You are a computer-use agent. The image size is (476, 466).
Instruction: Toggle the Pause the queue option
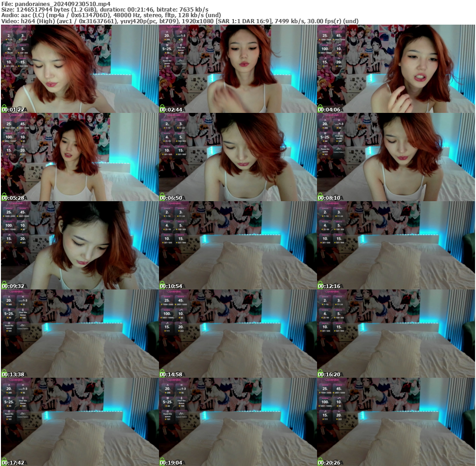click(x=166, y=61)
